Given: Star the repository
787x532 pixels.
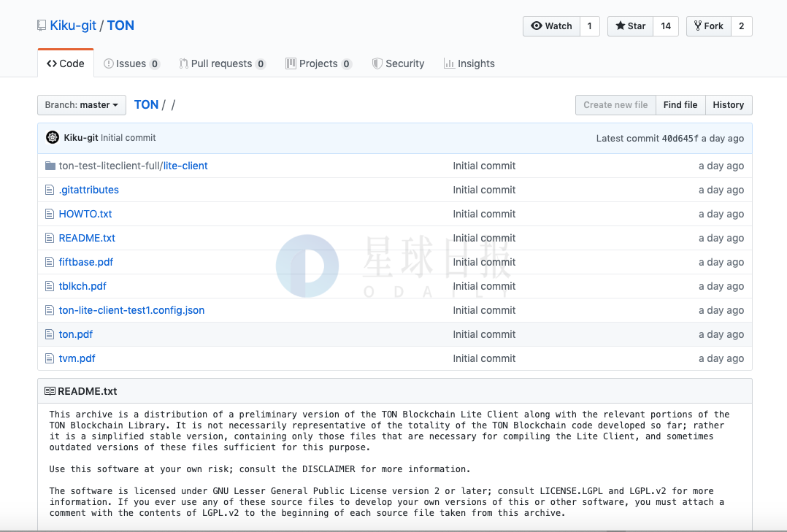Looking at the screenshot, I should (631, 26).
